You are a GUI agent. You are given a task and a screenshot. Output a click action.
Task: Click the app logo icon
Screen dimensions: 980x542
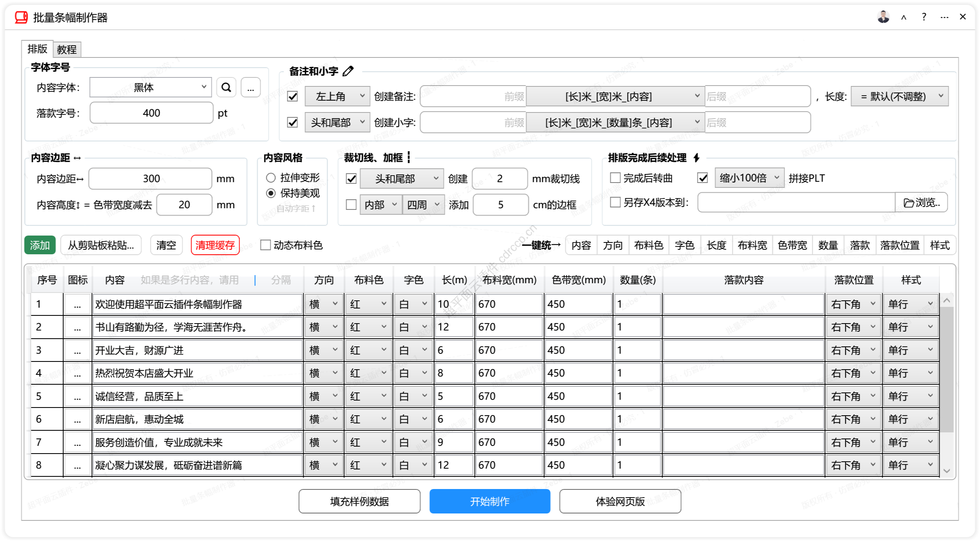(21, 17)
